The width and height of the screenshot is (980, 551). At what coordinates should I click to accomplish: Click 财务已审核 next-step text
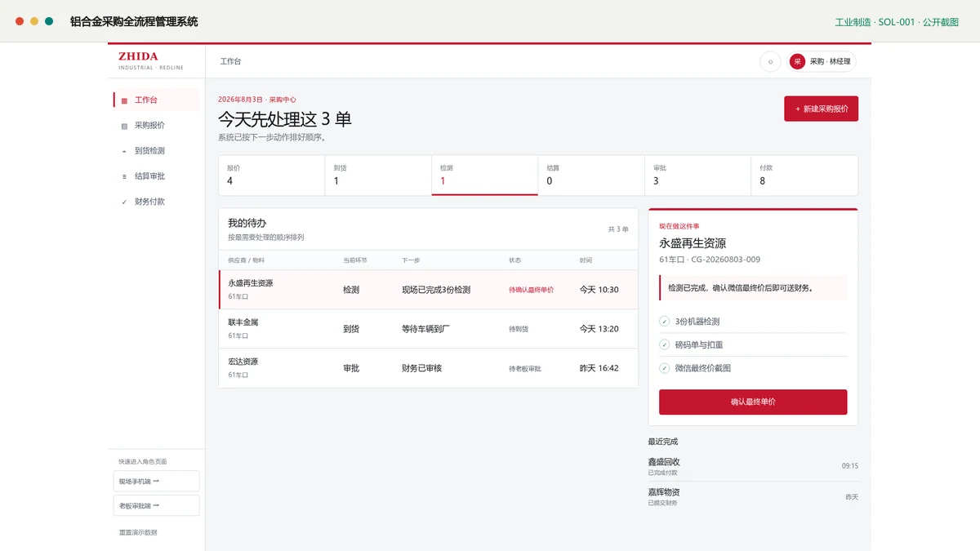pos(421,368)
